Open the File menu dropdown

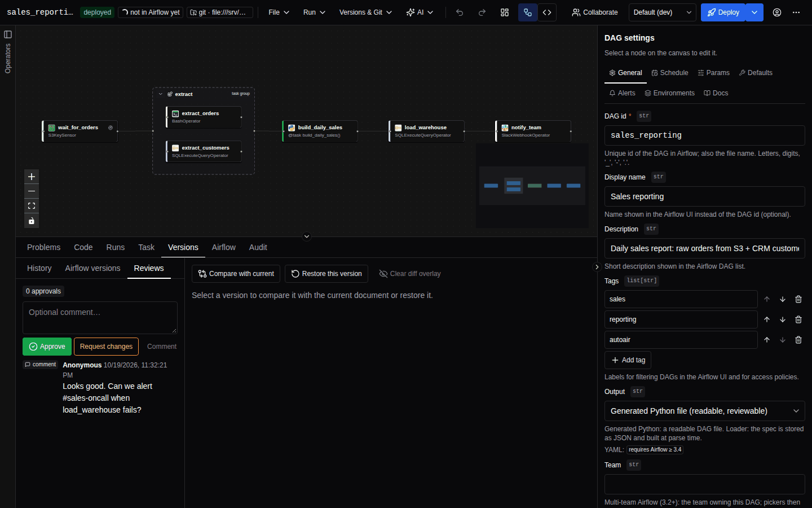(279, 12)
